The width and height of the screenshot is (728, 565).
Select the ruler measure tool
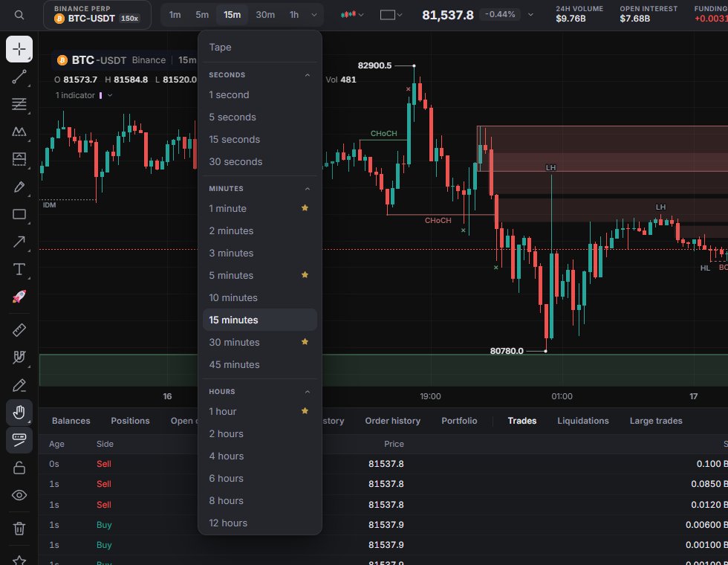tap(19, 330)
